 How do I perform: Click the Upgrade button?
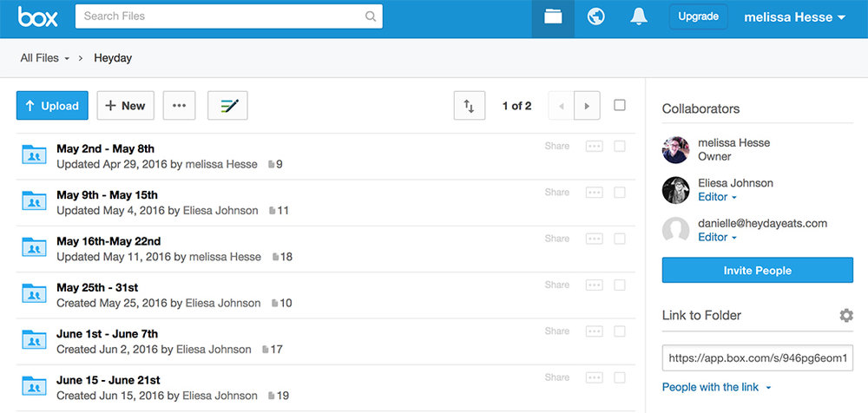[698, 16]
